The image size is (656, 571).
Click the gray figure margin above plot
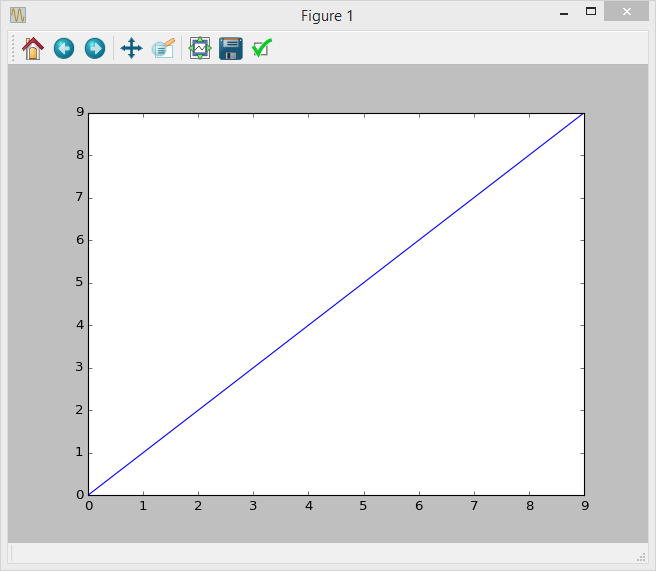[336, 88]
